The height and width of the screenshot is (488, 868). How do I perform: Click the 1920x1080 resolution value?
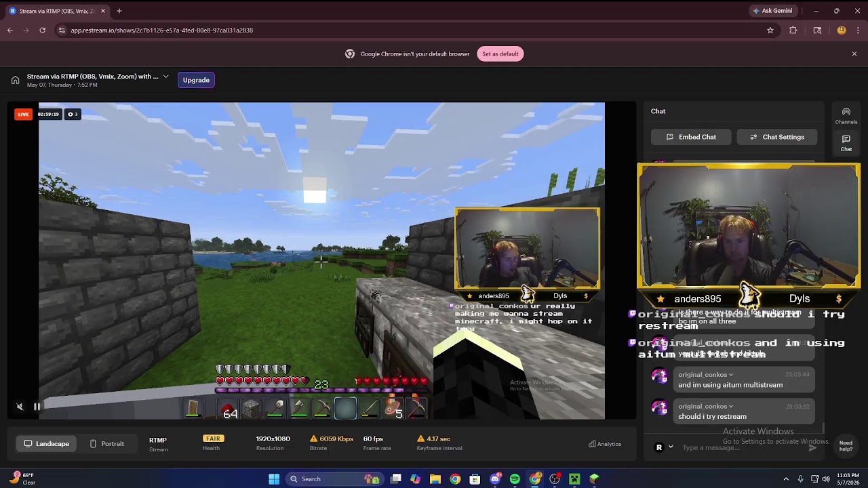[273, 439]
